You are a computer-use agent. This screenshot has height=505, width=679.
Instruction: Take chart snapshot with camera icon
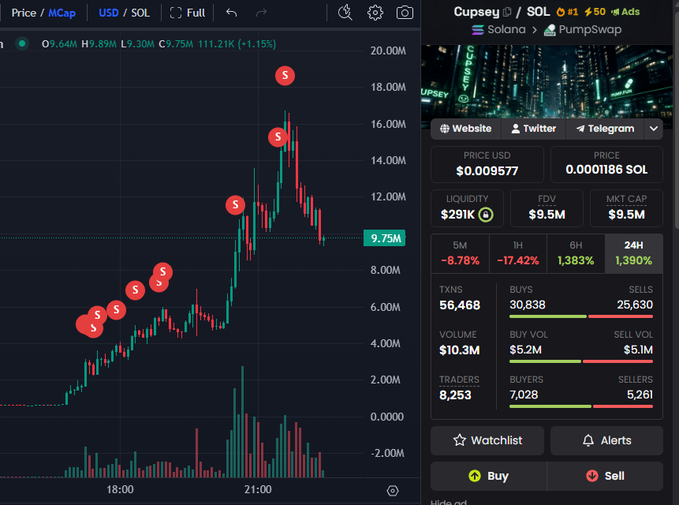404,13
